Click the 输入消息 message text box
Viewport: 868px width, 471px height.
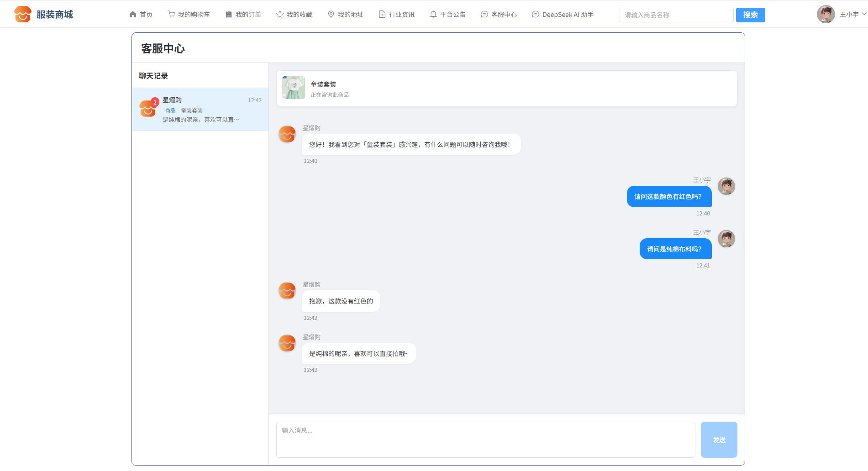(485, 439)
